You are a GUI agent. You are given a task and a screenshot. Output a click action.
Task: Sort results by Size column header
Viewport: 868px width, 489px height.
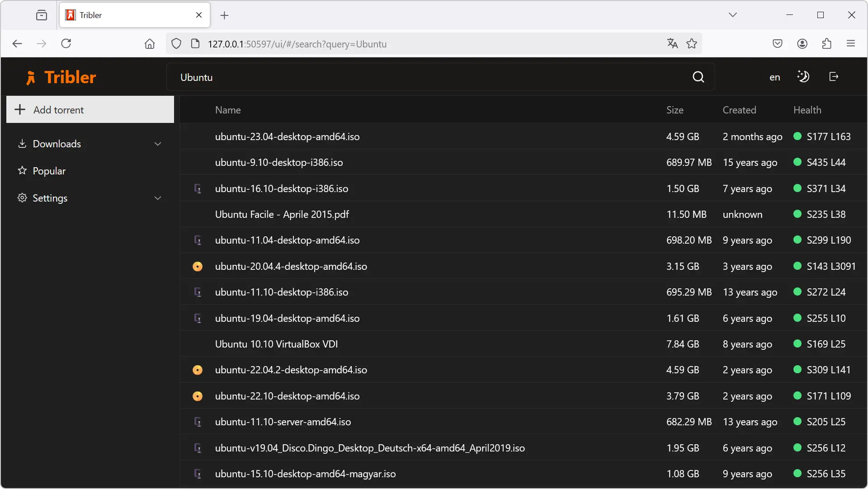click(675, 110)
